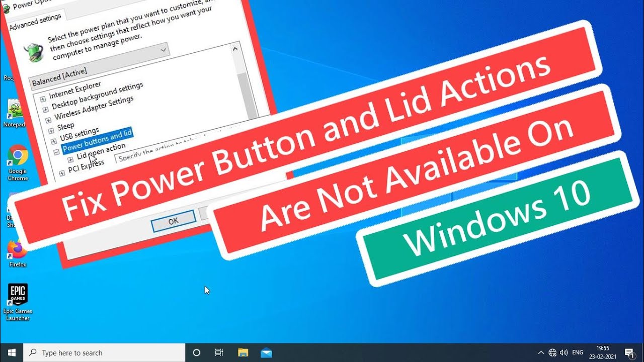Launch the Epic Games Launcher shortcut
This screenshot has height=362, width=644.
[18, 302]
